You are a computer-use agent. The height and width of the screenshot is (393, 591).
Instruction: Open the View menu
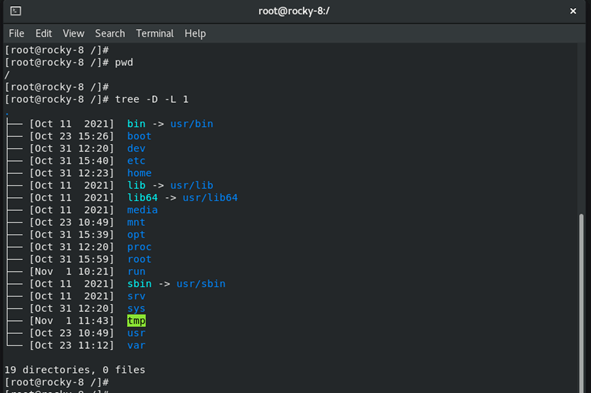[73, 34]
